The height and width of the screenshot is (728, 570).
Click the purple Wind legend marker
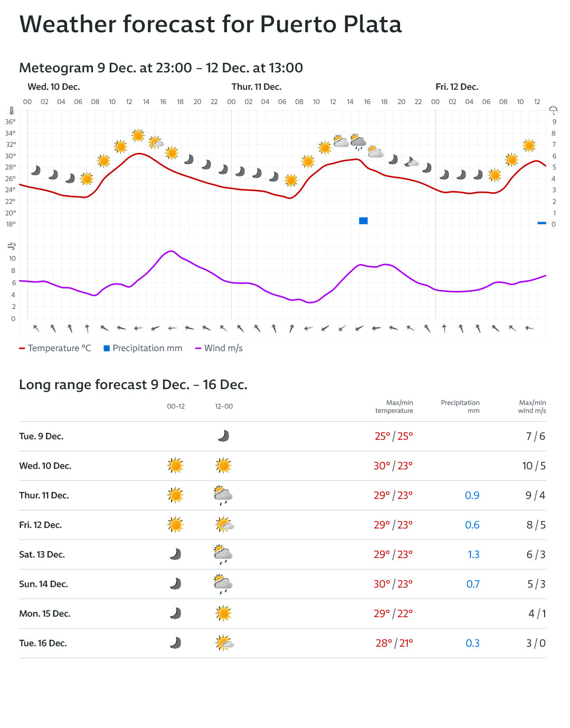[198, 348]
